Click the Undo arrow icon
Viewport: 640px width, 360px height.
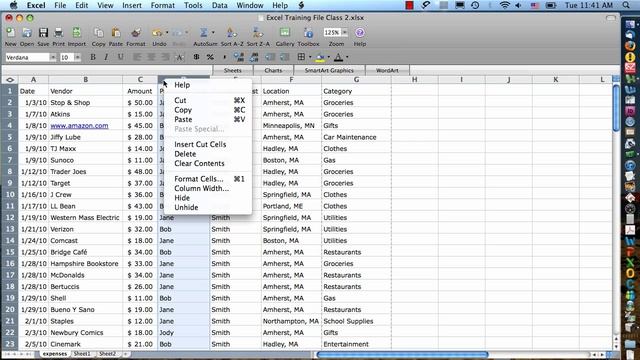click(x=157, y=33)
